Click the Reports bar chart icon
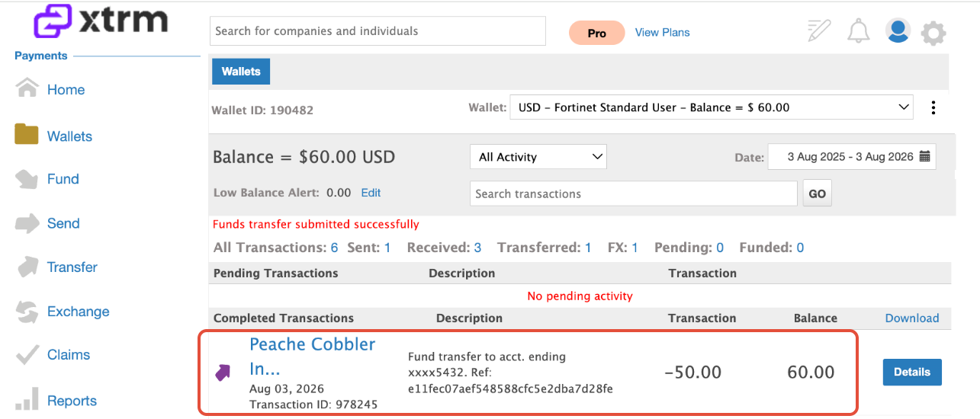 (27, 398)
